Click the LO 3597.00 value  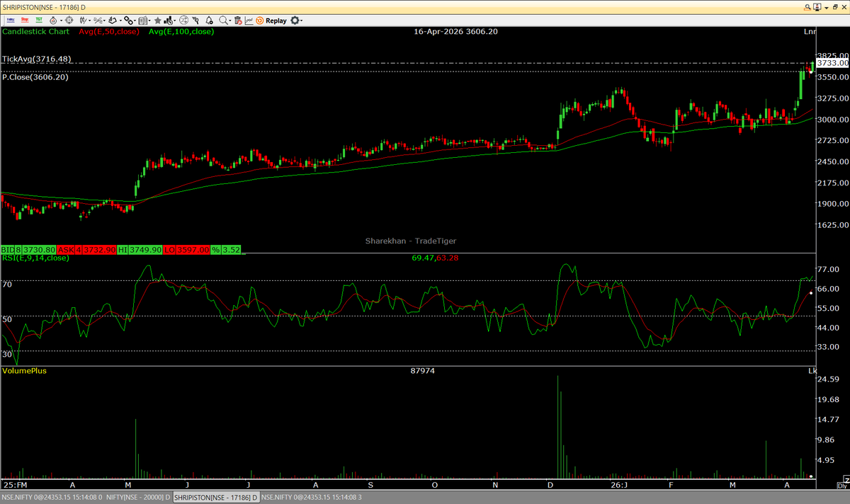(x=193, y=249)
